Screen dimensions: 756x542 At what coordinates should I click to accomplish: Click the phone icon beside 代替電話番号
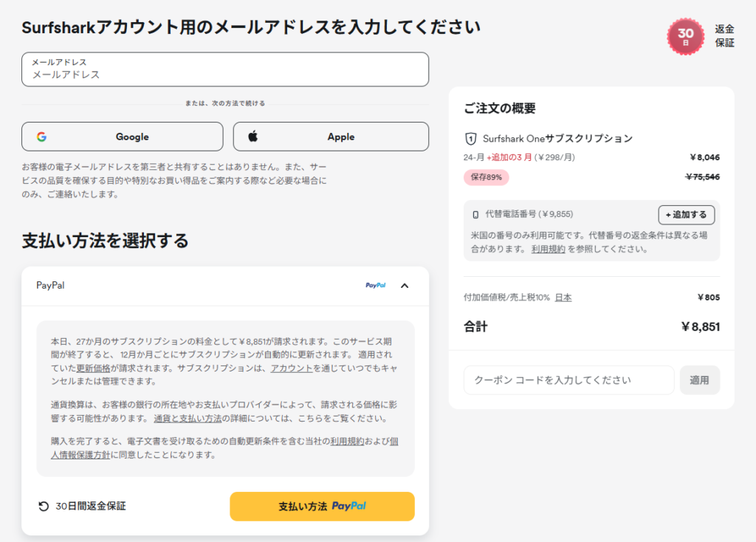click(x=475, y=215)
